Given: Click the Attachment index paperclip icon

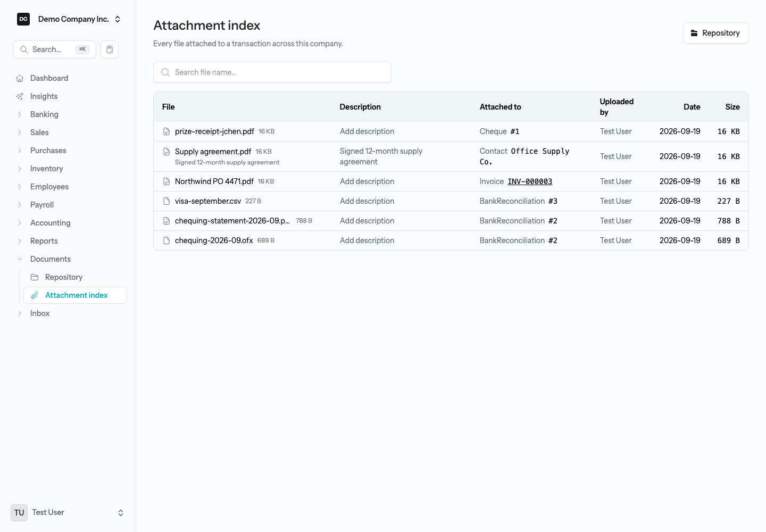Looking at the screenshot, I should click(x=35, y=295).
